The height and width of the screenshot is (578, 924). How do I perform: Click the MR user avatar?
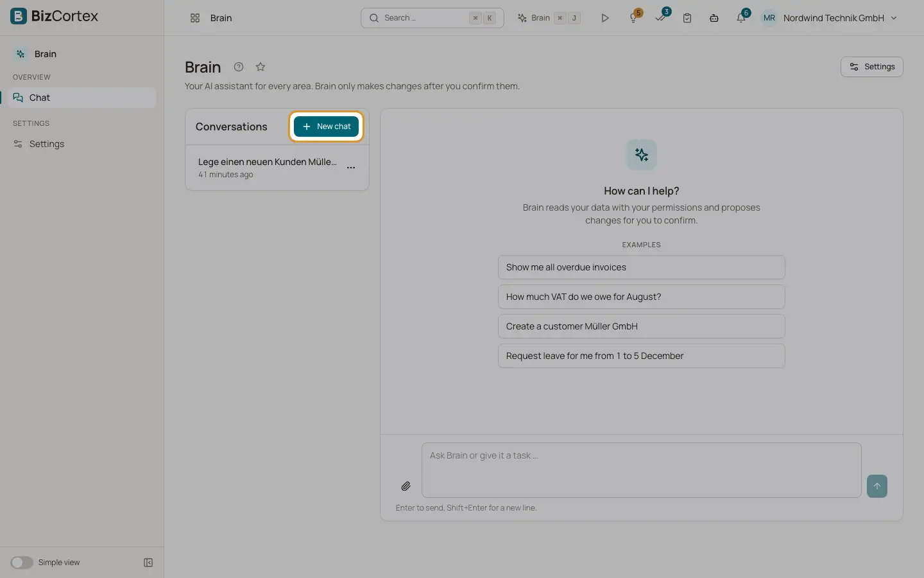(769, 18)
